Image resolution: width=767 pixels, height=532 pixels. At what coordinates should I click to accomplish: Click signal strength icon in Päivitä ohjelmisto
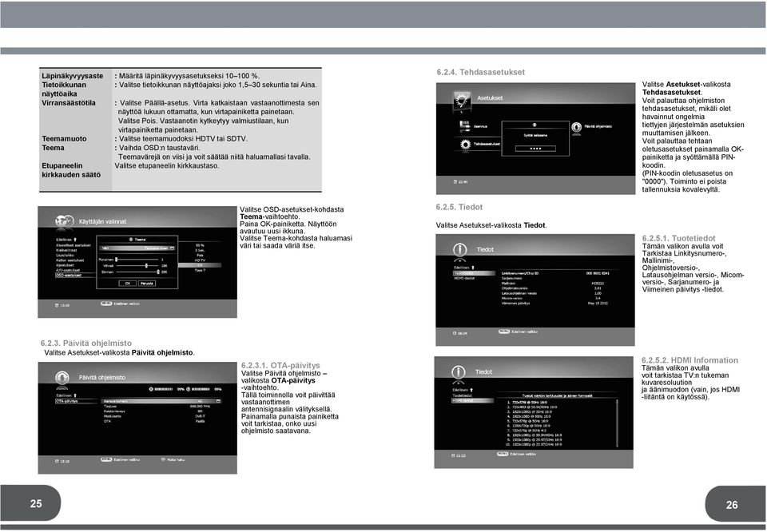click(x=151, y=389)
